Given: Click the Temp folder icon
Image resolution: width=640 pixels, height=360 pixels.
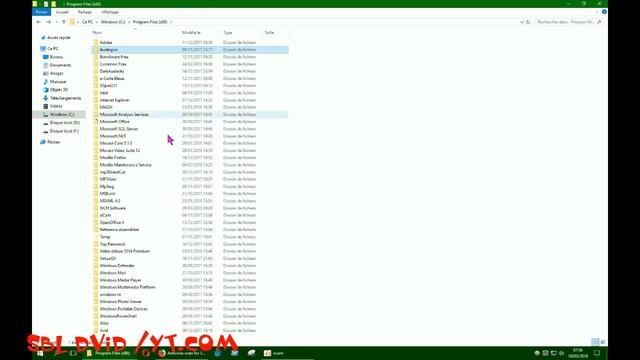Looking at the screenshot, I should [96, 237].
